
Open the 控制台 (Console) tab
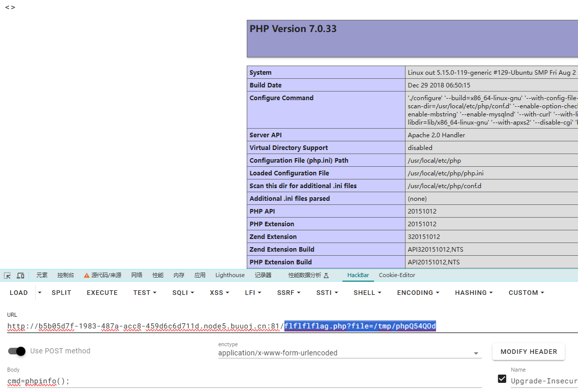click(66, 275)
